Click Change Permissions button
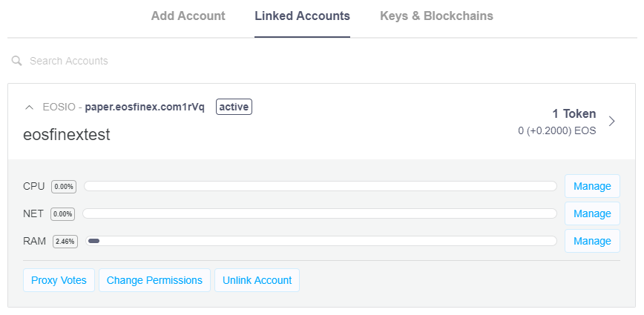Screen dimensions: 644x315 154,281
